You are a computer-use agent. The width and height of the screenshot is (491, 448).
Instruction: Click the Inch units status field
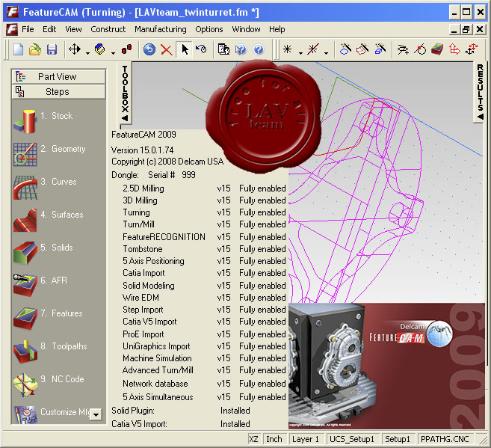tap(274, 439)
